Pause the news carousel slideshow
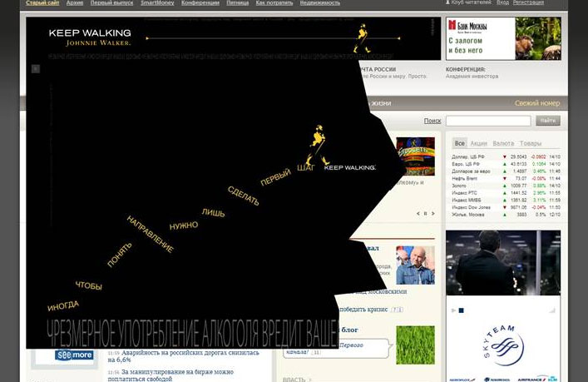This screenshot has width=588, height=382. click(425, 214)
